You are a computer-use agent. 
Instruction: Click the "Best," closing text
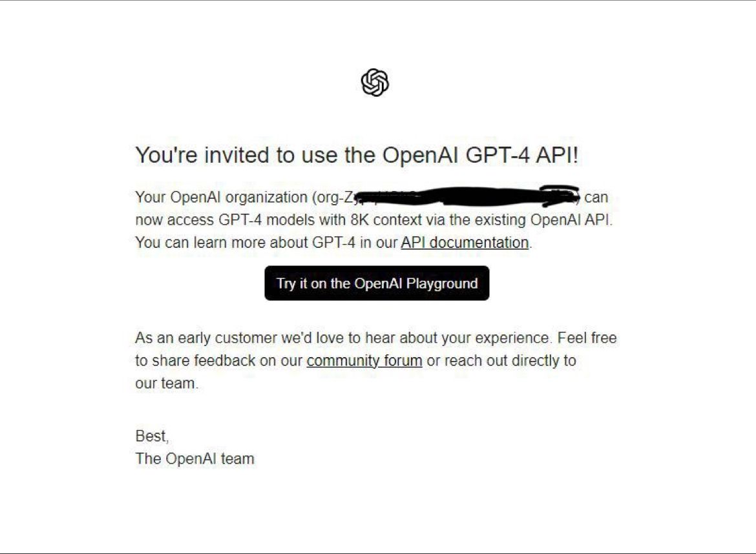152,436
